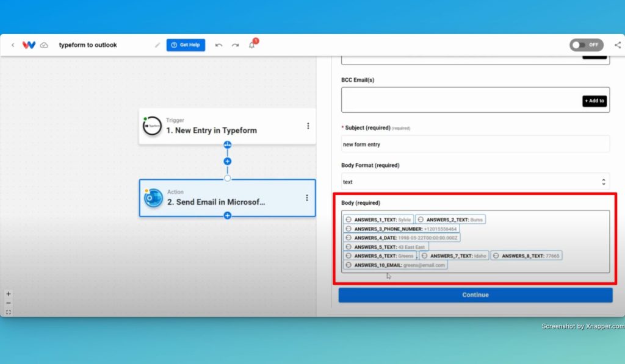Screen dimensions: 625x364
Task: Select the ANSWERS_3_PHONE_NUMBER tag
Action: (x=402, y=229)
